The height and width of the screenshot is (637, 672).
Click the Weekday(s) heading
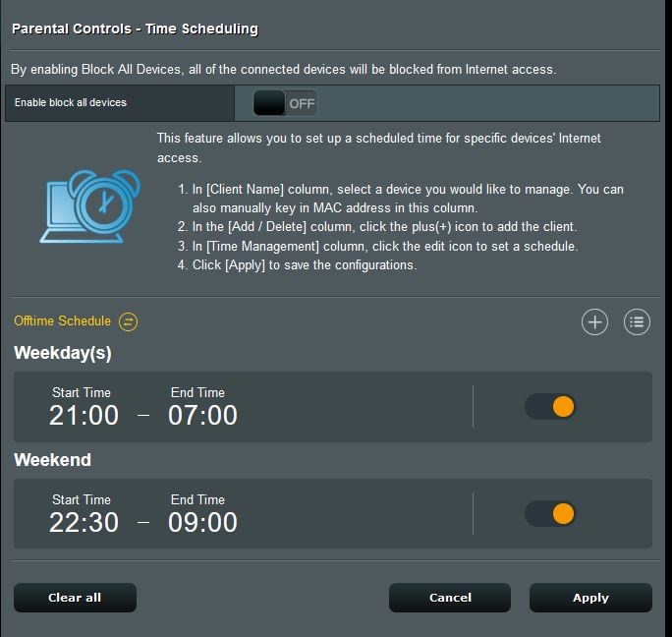[x=63, y=353]
